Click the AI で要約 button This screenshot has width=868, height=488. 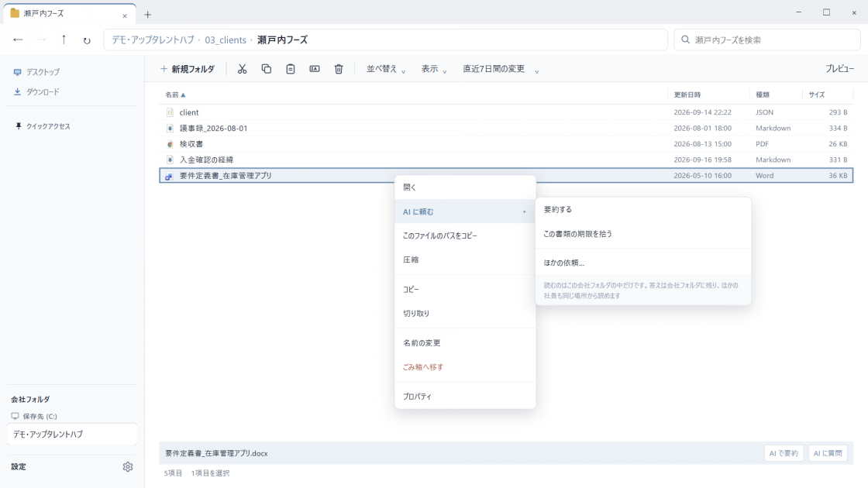784,453
